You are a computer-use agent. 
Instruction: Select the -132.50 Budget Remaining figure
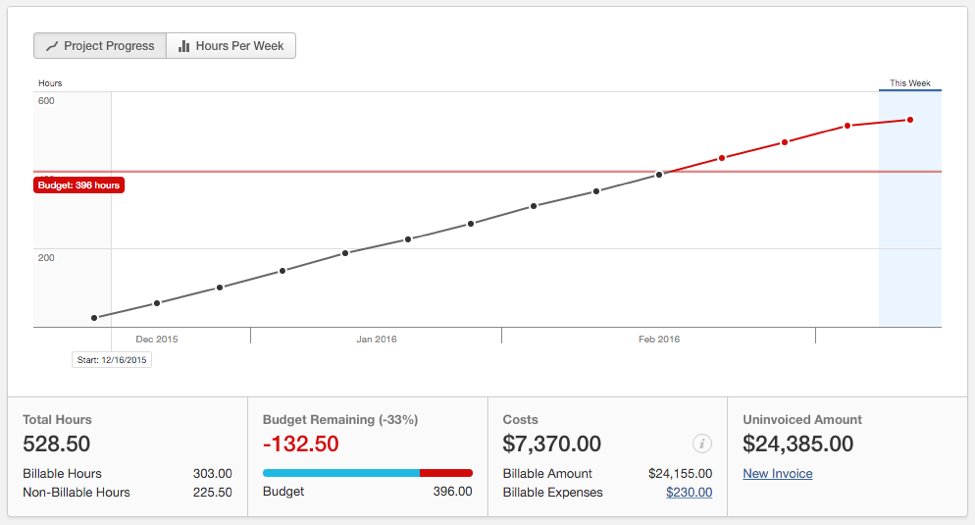point(300,444)
